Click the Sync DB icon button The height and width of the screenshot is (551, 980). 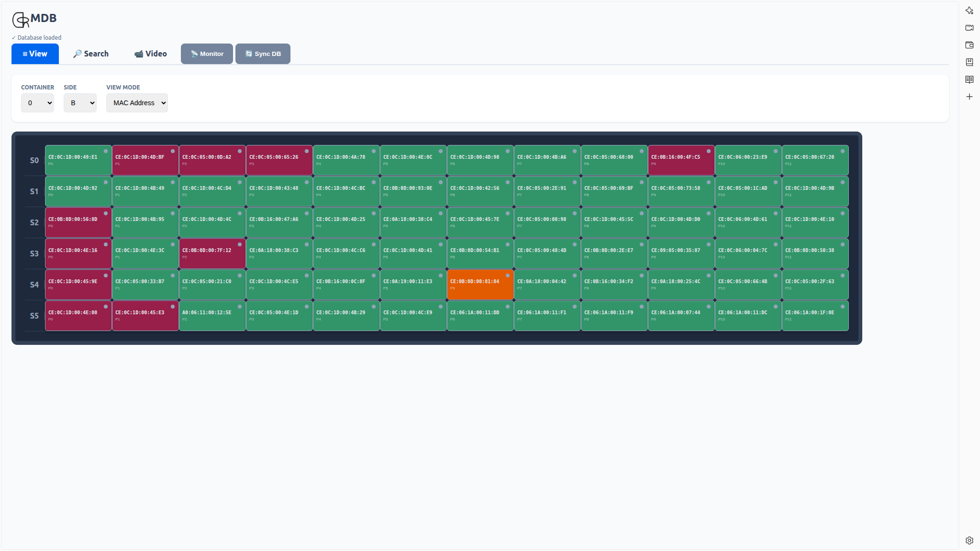click(263, 54)
